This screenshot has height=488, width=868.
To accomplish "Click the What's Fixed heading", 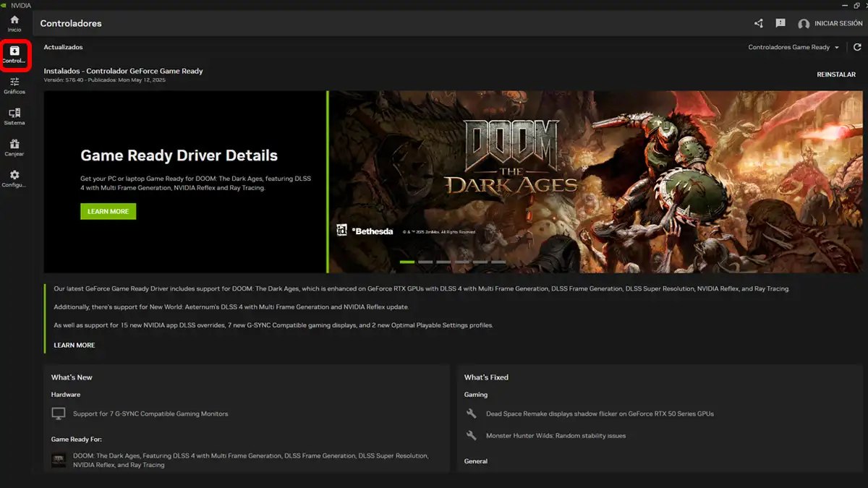I will coord(486,377).
